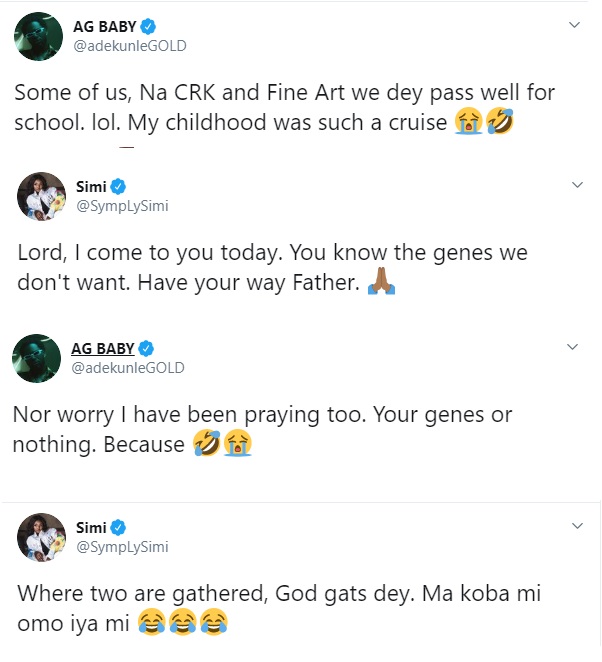Click verified badge on the CRK tweet
Image resolution: width=602 pixels, height=662 pixels.
click(x=145, y=25)
